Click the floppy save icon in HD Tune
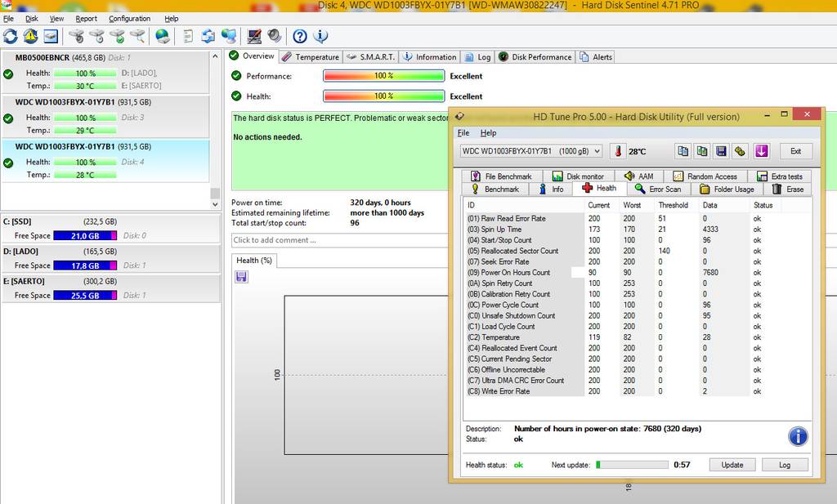 pos(721,151)
